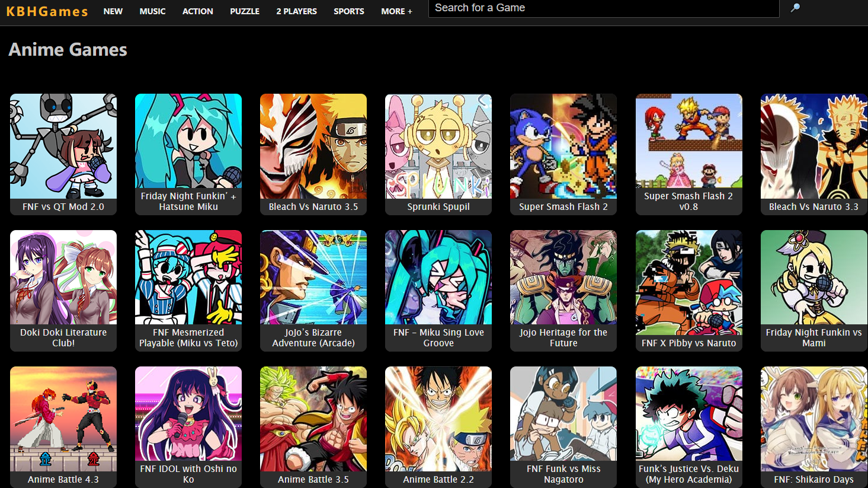This screenshot has height=488, width=868.
Task: Open Sprunki Spupil game thumbnail
Action: (438, 146)
